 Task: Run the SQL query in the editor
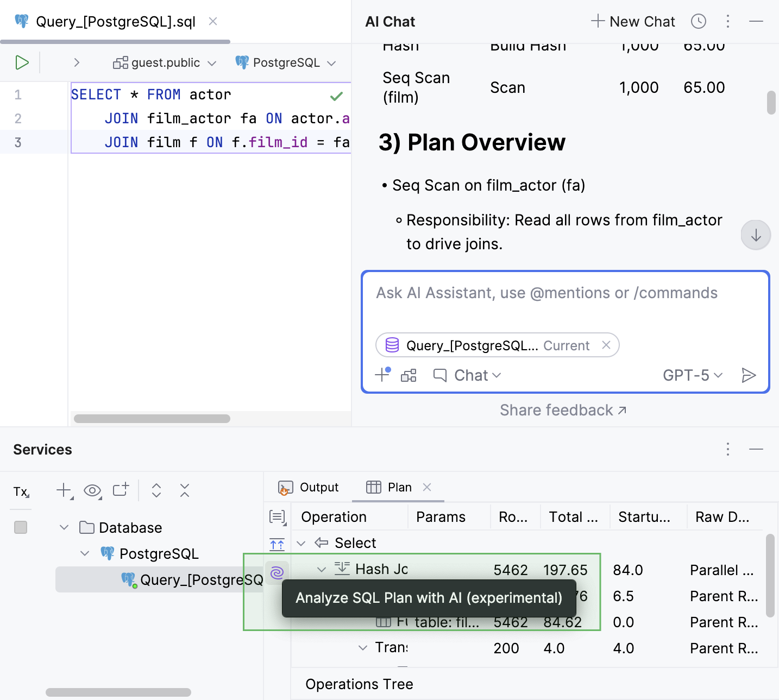[x=22, y=62]
